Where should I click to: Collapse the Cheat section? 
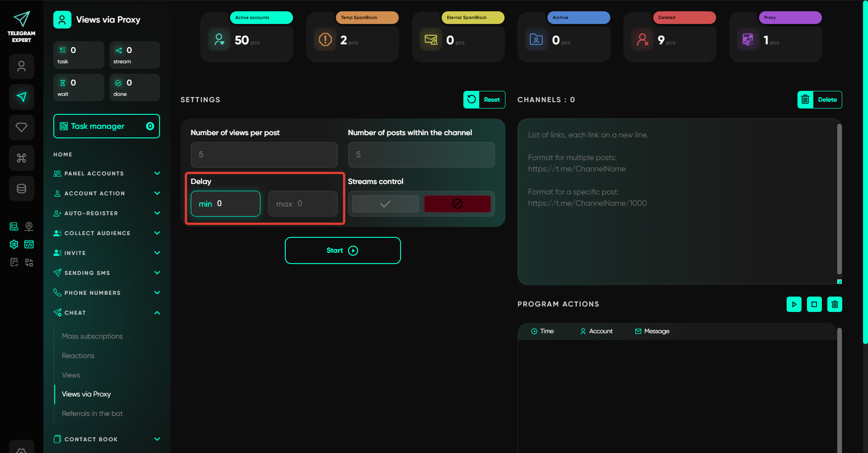click(157, 313)
